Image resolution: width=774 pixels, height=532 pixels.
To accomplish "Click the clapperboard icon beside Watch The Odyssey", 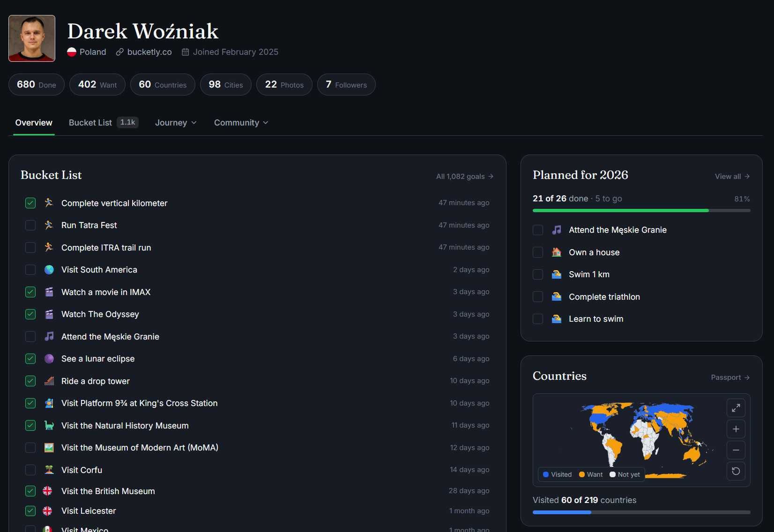I will pyautogui.click(x=49, y=314).
